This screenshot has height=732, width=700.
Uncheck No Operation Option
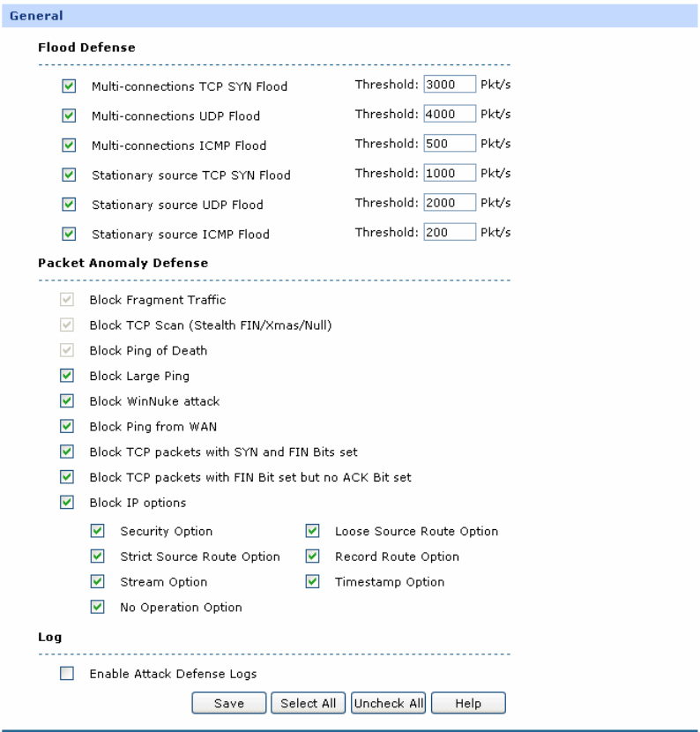coord(97,608)
